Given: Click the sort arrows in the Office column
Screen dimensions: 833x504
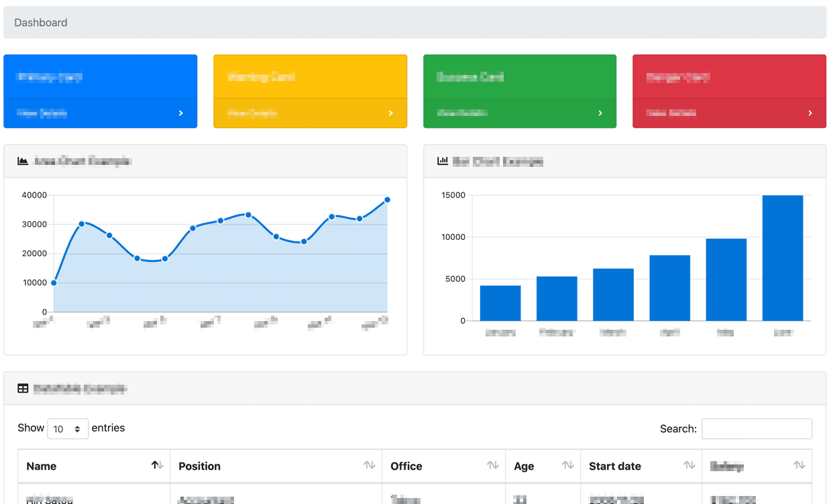Looking at the screenshot, I should 492,465.
